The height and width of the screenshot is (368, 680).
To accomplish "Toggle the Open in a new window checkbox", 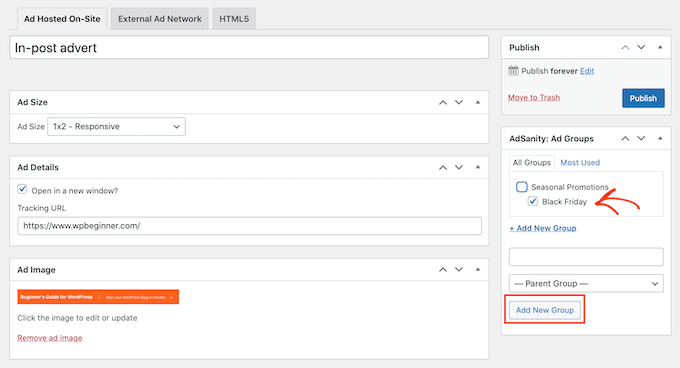I will [22, 189].
